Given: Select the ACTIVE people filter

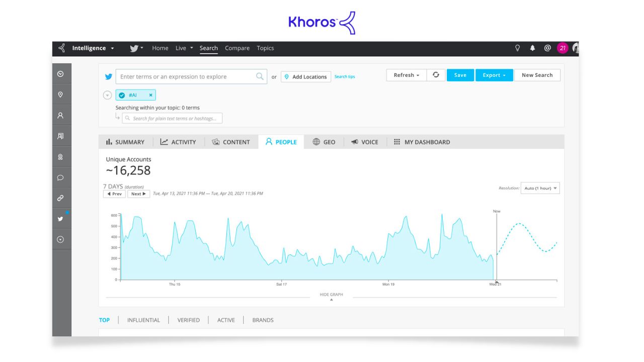Looking at the screenshot, I should point(226,320).
